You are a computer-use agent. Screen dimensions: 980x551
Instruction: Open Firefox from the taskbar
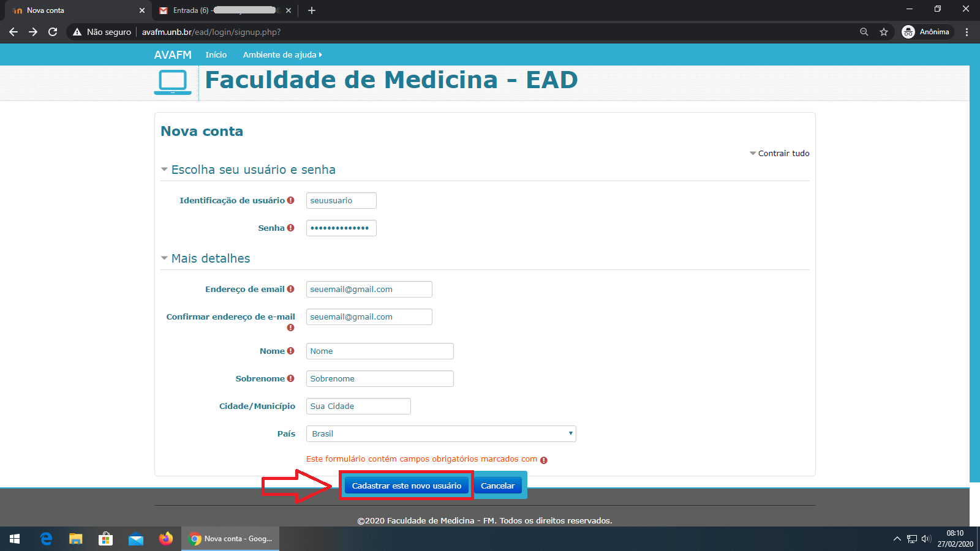166,539
